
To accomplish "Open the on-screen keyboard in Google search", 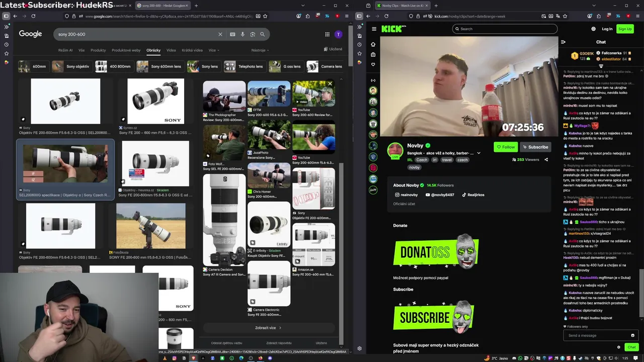I will (232, 34).
